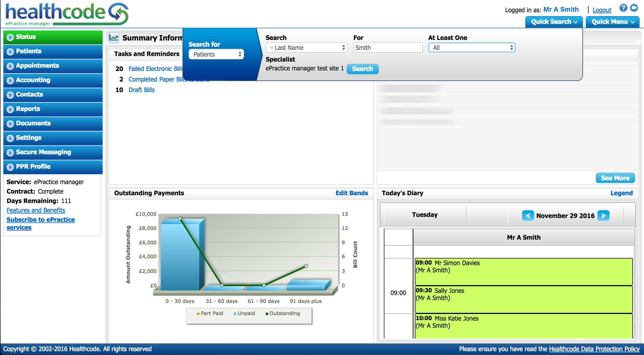Image resolution: width=644 pixels, height=355 pixels.
Task: Open the Secure Messaging menu
Action: [x=53, y=153]
